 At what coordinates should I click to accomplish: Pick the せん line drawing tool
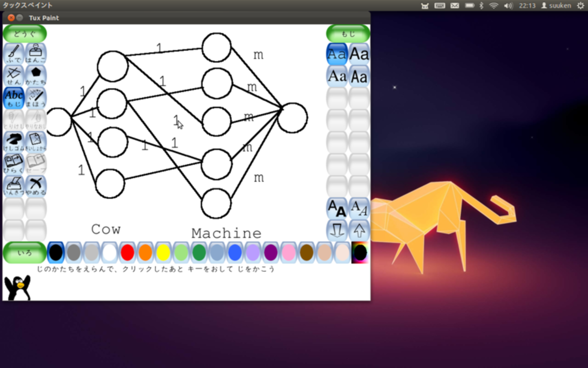point(14,76)
